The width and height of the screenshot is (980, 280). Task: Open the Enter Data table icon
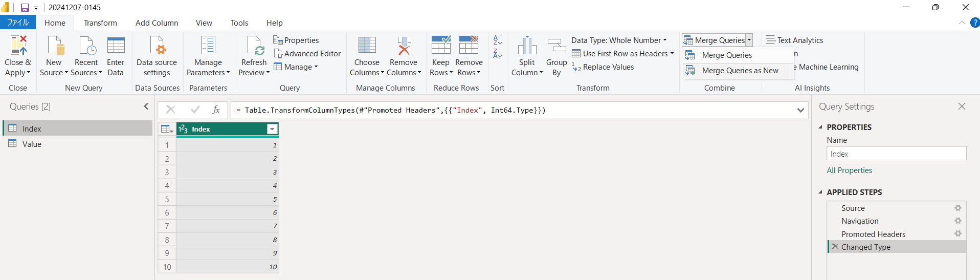pos(116,46)
